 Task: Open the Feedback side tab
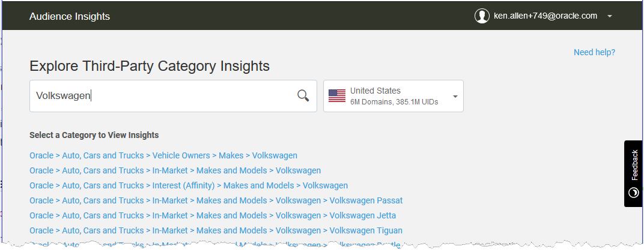(634, 173)
